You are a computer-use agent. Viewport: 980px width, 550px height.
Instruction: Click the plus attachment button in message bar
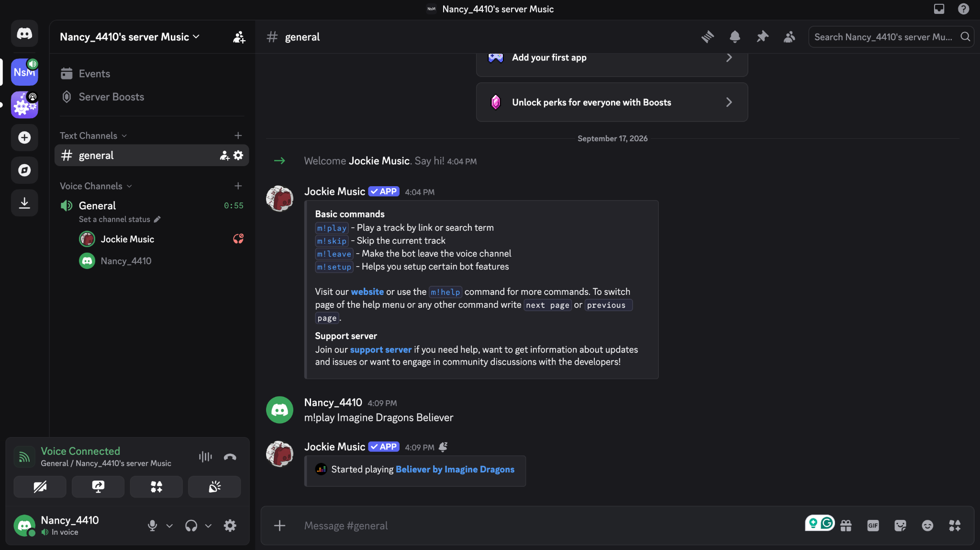279,526
